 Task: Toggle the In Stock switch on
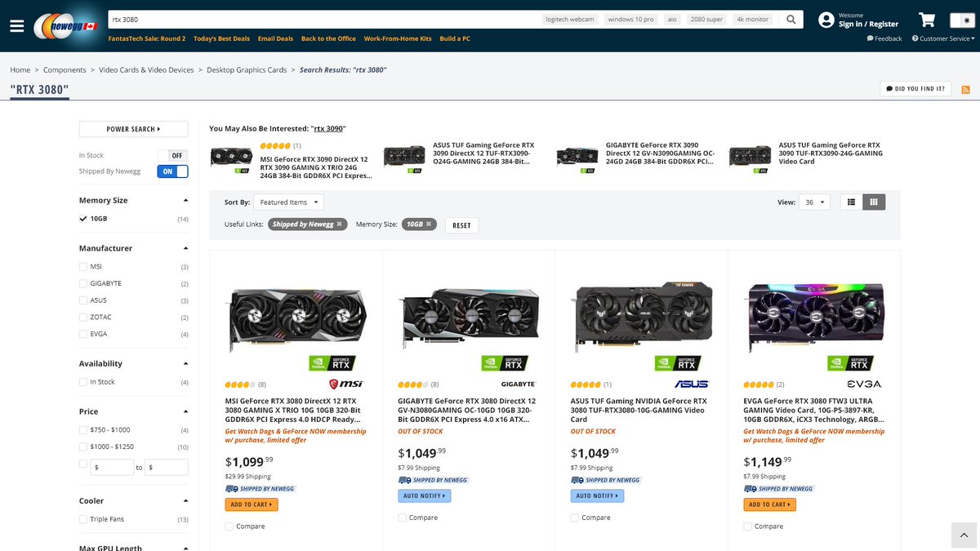pyautogui.click(x=172, y=155)
